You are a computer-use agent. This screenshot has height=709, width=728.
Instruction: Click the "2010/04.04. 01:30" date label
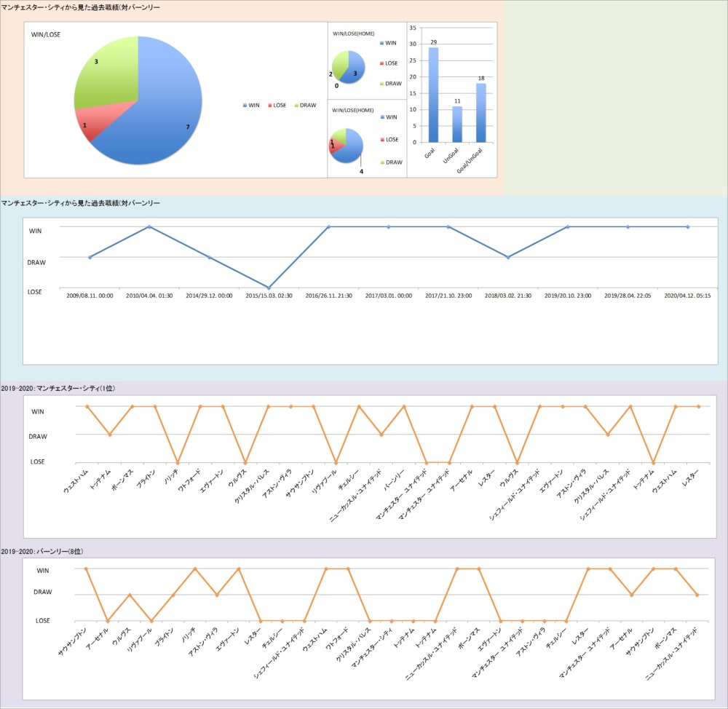(149, 296)
